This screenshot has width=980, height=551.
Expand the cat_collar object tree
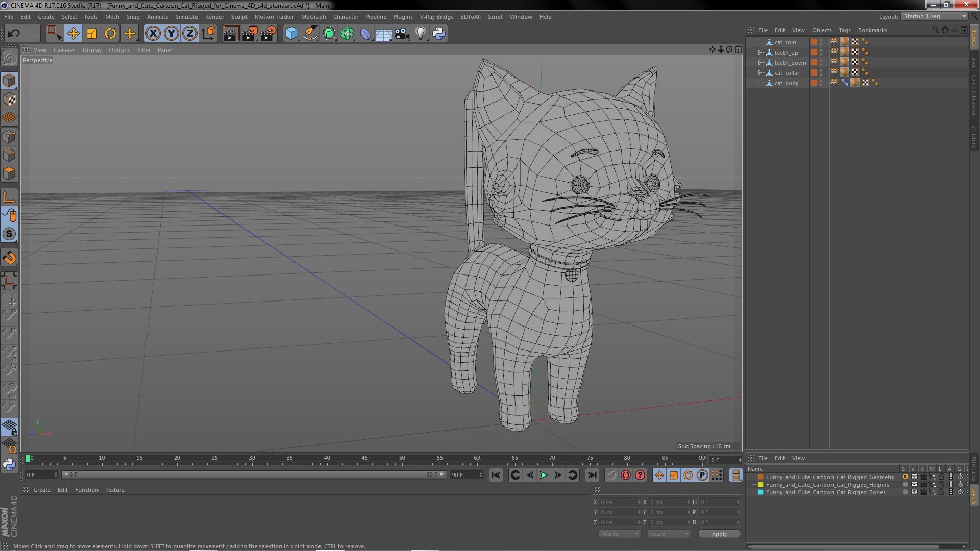(x=761, y=73)
